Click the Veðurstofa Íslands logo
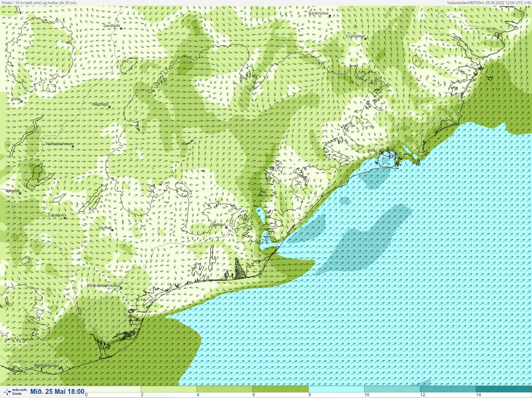Viewport: 532px width, 398px height. pyautogui.click(x=15, y=392)
